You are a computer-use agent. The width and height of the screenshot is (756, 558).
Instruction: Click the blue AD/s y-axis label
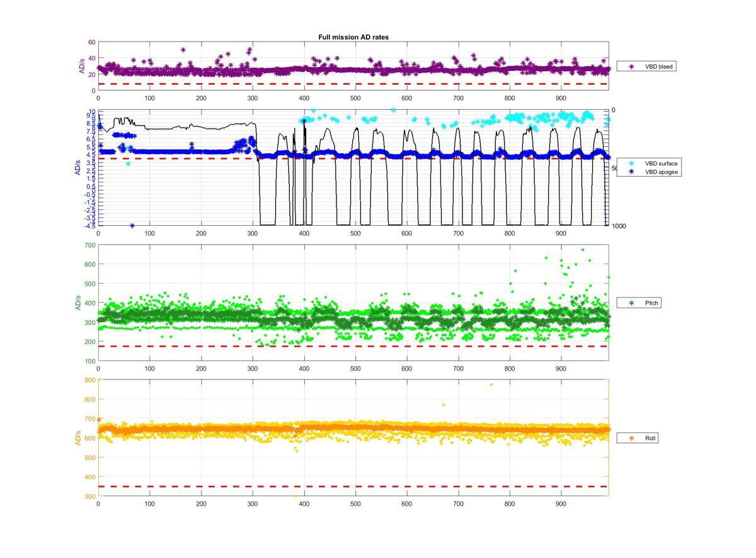click(79, 168)
